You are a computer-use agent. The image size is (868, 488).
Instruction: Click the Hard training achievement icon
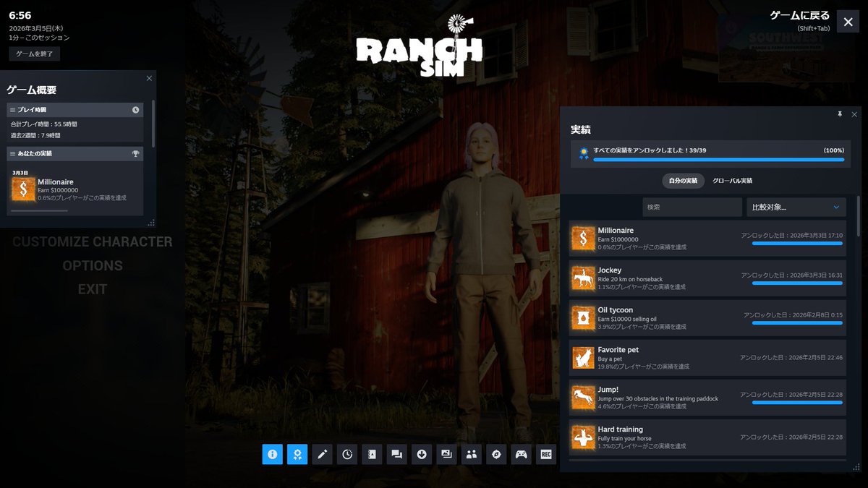tap(583, 437)
